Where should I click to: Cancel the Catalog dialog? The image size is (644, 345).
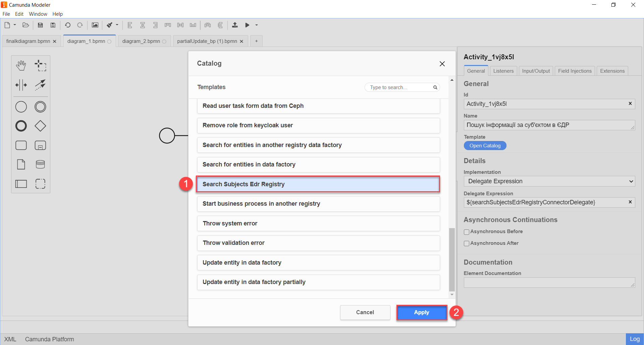[365, 313]
